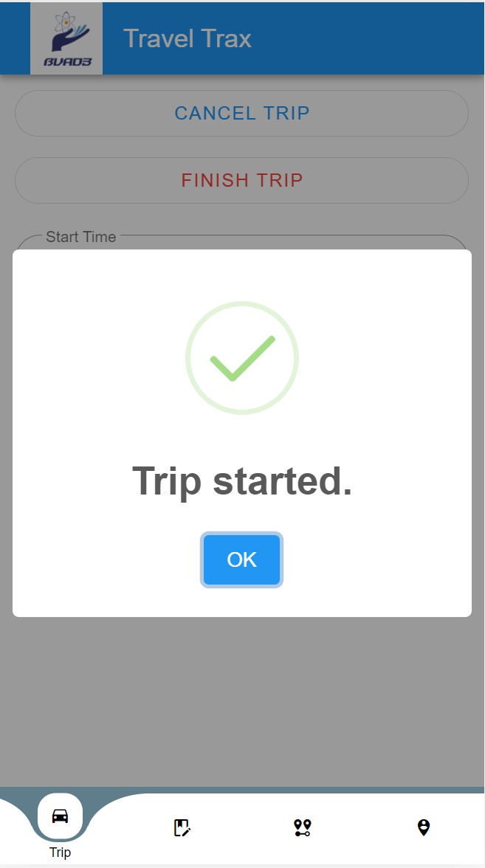Click the green success checkmark icon
Screen dimensions: 485x868
[242, 359]
